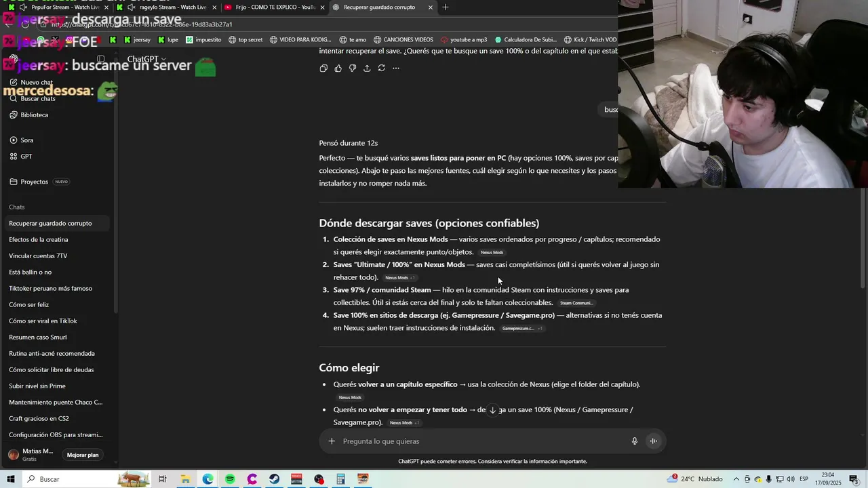Image resolution: width=868 pixels, height=488 pixels.
Task: Thumbs up the previous ChatGPT response
Action: (338, 68)
